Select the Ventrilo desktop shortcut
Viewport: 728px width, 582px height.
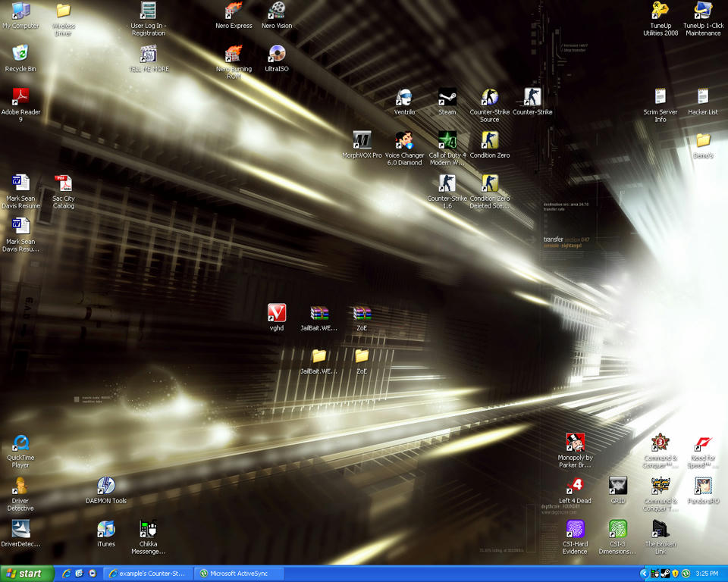click(x=404, y=102)
